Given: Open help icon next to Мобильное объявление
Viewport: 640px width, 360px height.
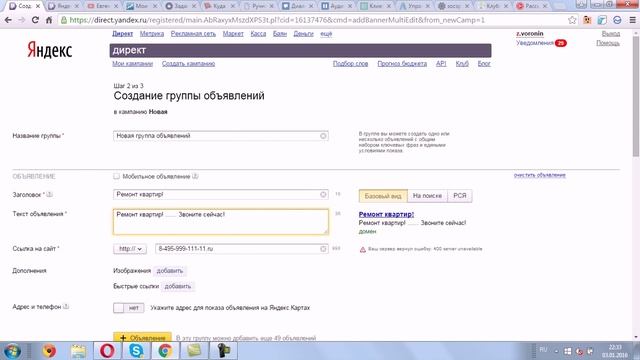Looking at the screenshot, I should tap(195, 176).
